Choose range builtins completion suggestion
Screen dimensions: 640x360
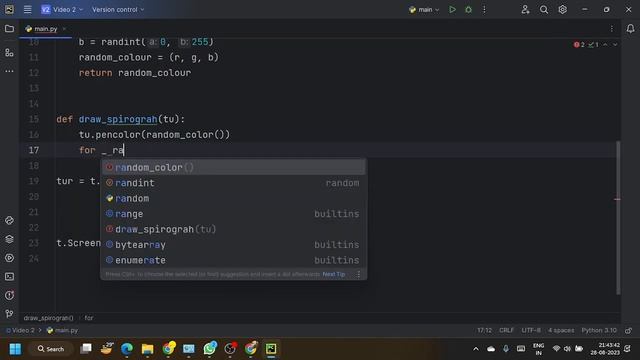[x=233, y=214]
